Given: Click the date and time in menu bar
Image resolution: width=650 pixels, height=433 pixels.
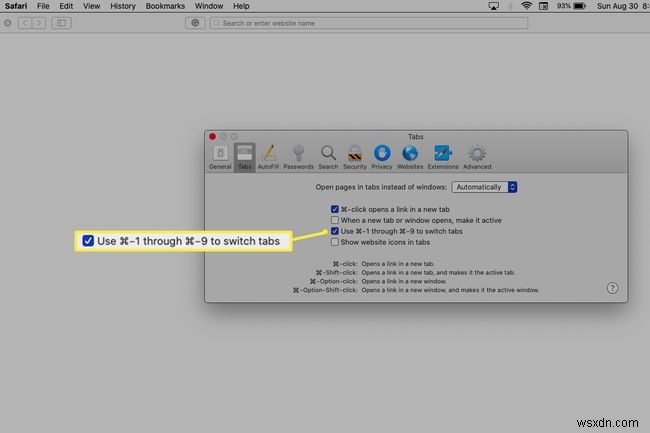Looking at the screenshot, I should 623,6.
